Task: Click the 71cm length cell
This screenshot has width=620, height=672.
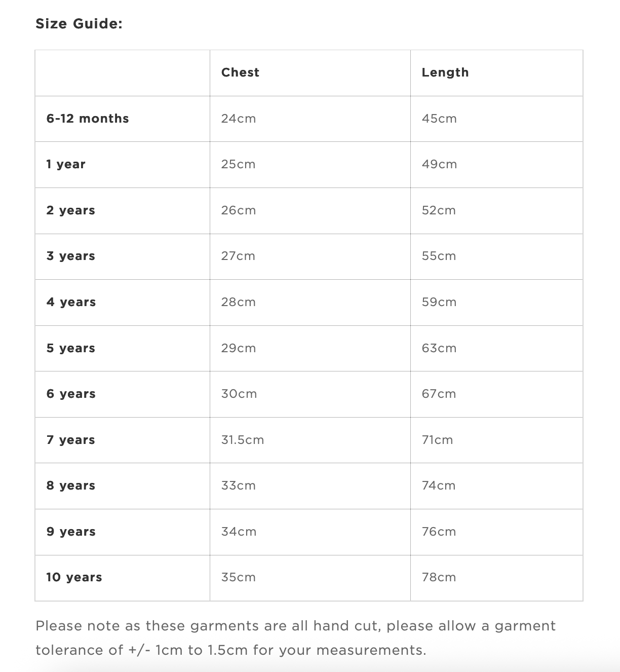Action: coord(437,440)
